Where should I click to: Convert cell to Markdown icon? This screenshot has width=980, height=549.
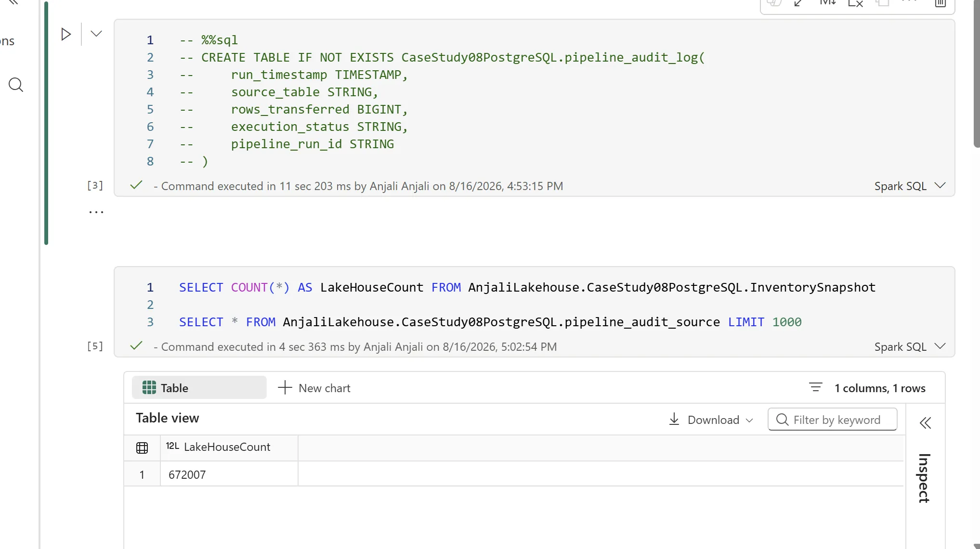(x=828, y=3)
